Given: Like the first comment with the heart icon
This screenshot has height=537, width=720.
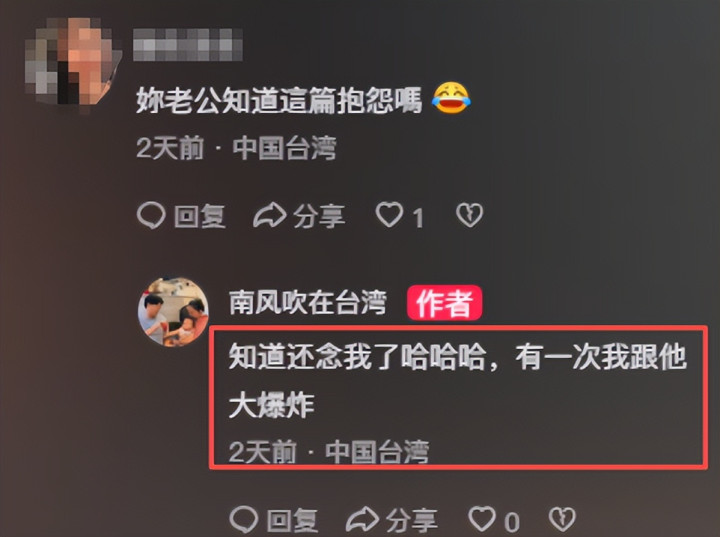Looking at the screenshot, I should [x=389, y=215].
